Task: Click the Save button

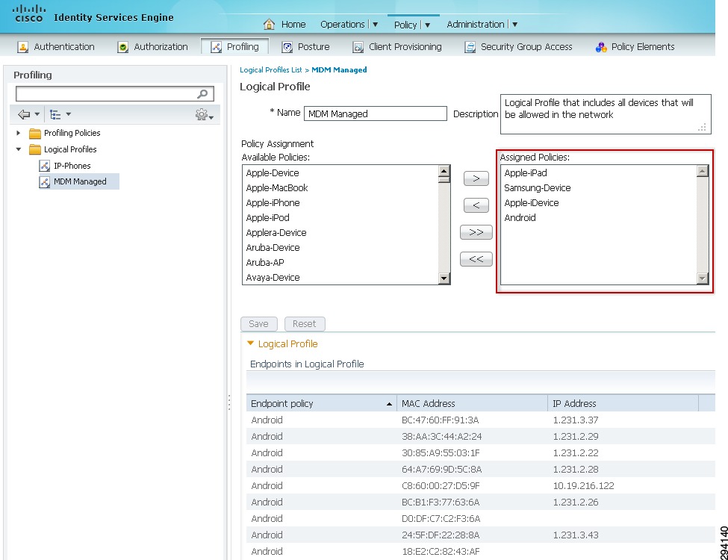Action: coord(258,323)
